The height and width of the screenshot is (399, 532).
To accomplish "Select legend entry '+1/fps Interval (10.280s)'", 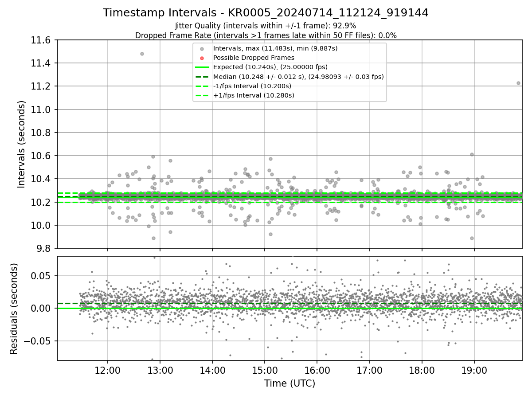I will (254, 95).
